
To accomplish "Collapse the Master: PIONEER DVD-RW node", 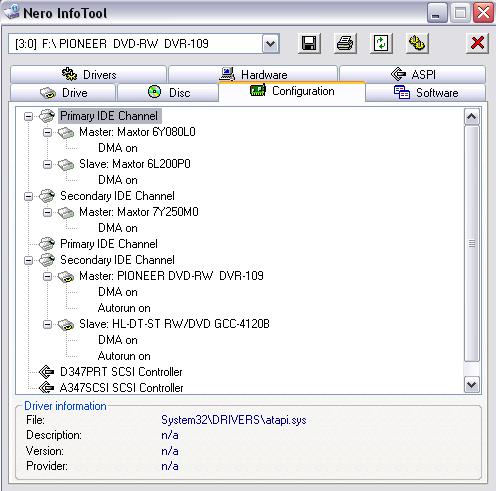I will [48, 276].
